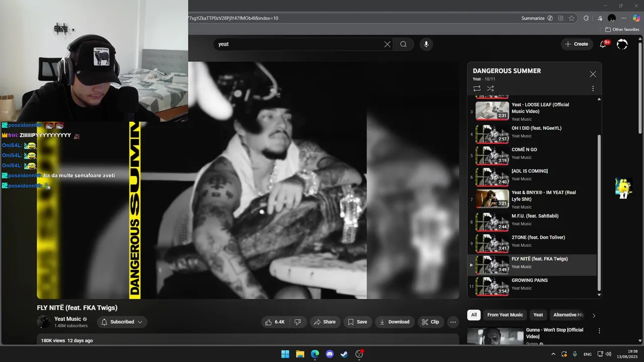Open YouTube notifications bell

coord(603,44)
